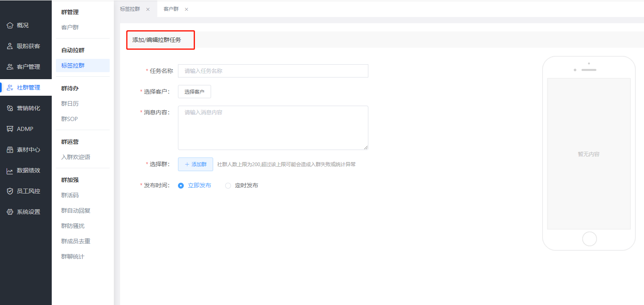The width and height of the screenshot is (644, 305).
Task: Click the 添加群 button
Action: [x=195, y=164]
